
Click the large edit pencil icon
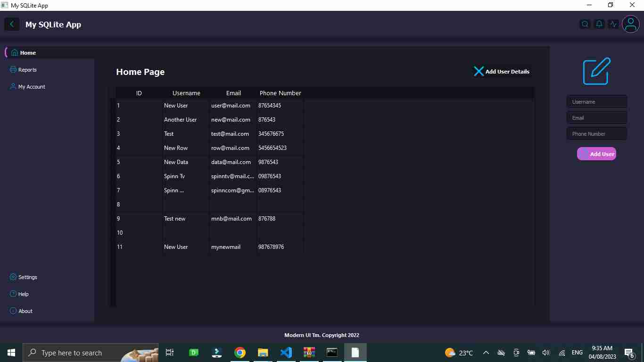pos(597,71)
